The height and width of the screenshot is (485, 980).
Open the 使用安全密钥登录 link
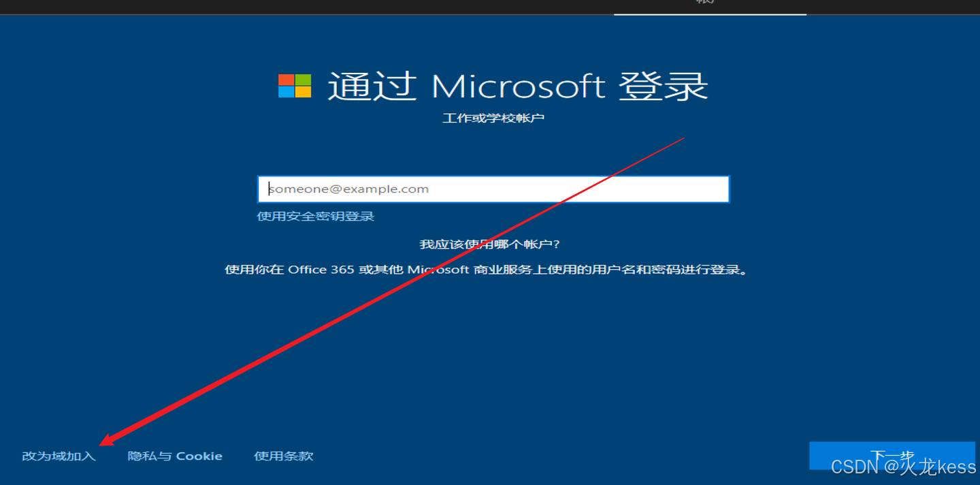(316, 217)
